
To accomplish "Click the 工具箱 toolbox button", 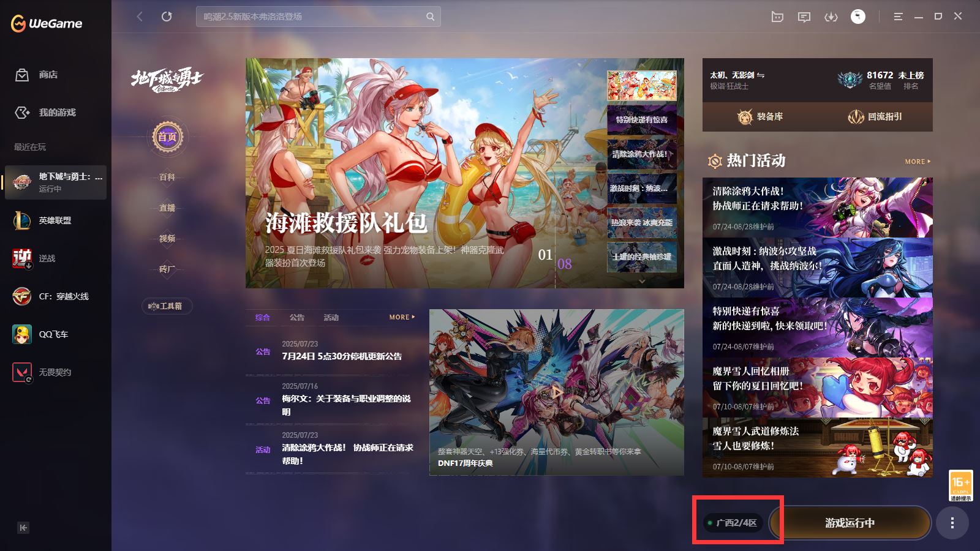I will click(167, 306).
